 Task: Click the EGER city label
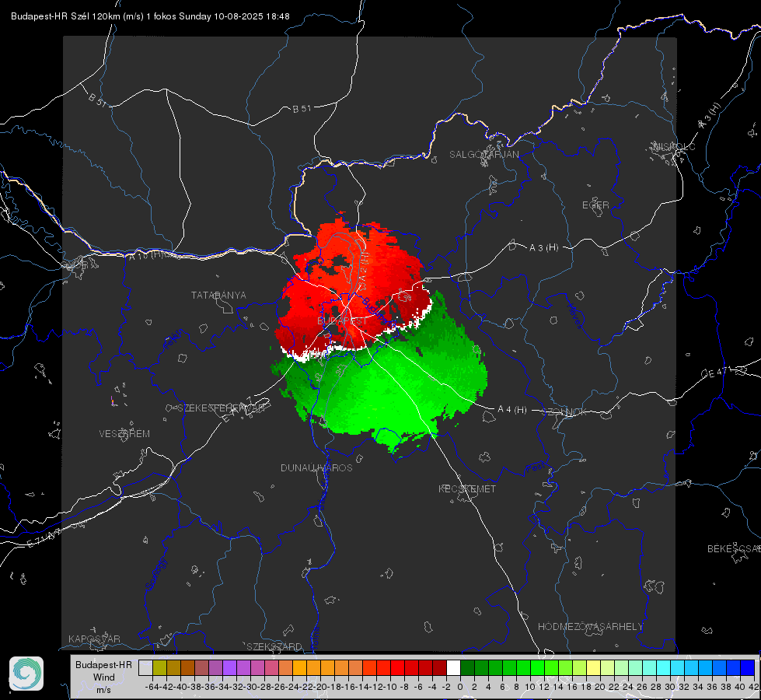595,205
